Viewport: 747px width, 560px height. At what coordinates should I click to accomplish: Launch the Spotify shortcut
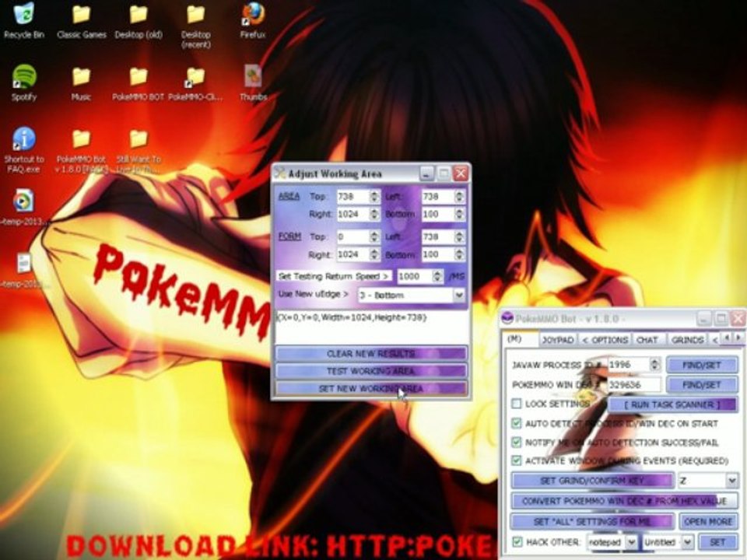coord(24,82)
